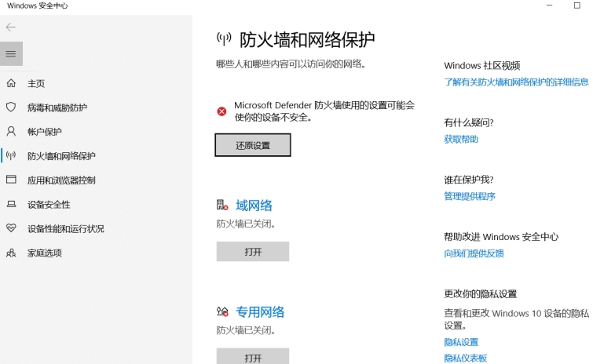Click the 有什么疑问? heading
The width and height of the screenshot is (593, 364).
469,122
